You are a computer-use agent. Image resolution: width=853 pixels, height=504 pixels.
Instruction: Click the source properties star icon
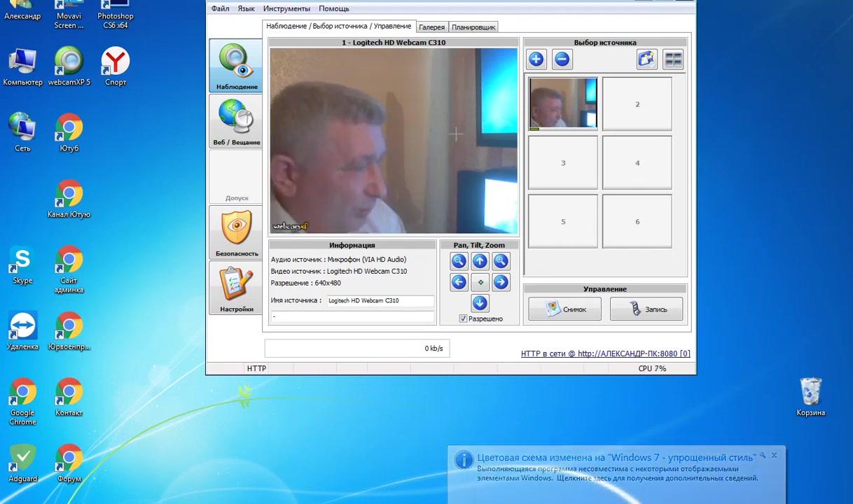tap(646, 59)
